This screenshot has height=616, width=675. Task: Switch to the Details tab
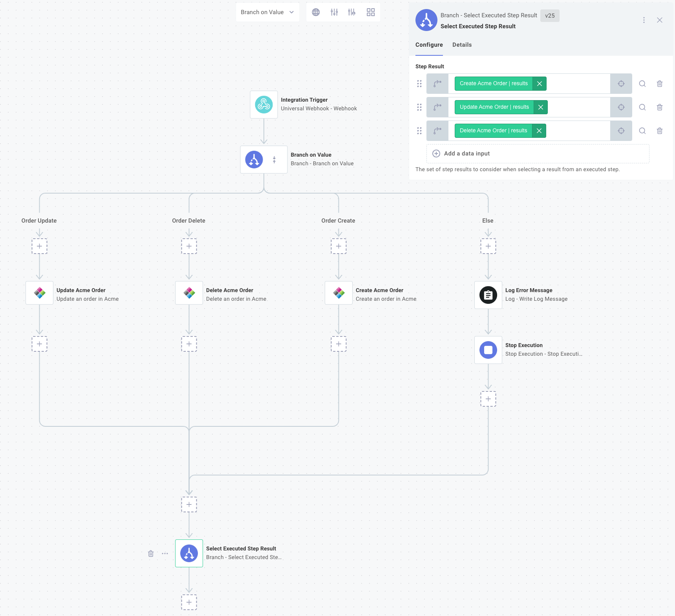[x=462, y=45]
